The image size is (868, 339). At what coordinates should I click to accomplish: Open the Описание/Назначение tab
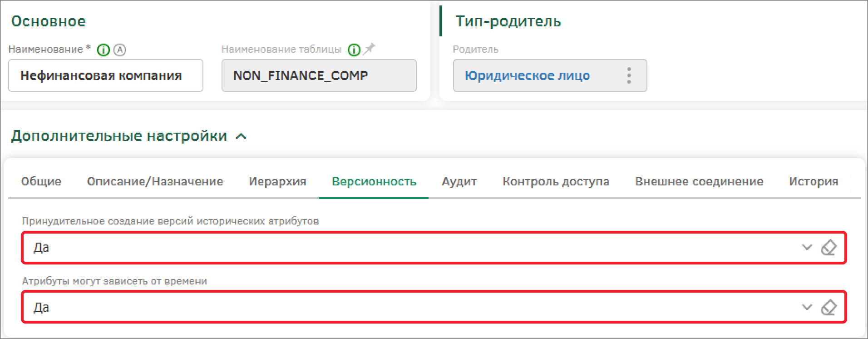point(155,181)
